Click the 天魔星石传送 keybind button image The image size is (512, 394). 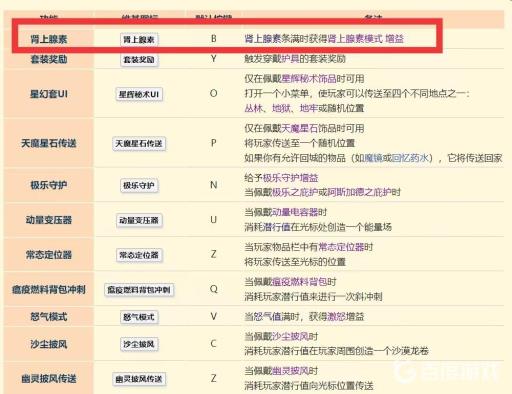pos(139,144)
